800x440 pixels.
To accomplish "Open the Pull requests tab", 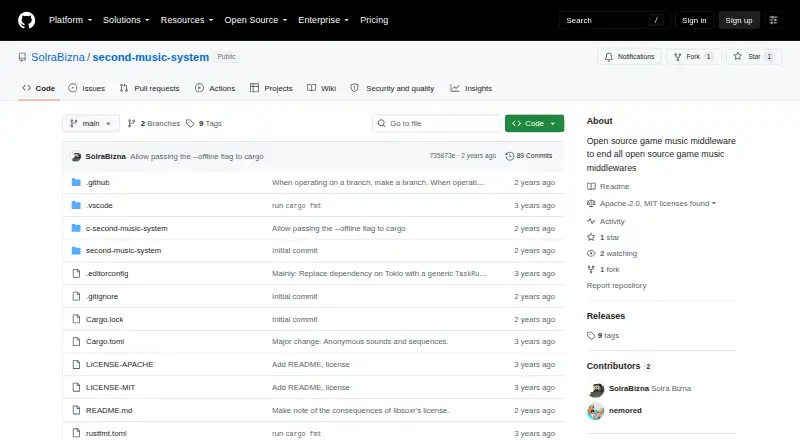I will pyautogui.click(x=149, y=88).
